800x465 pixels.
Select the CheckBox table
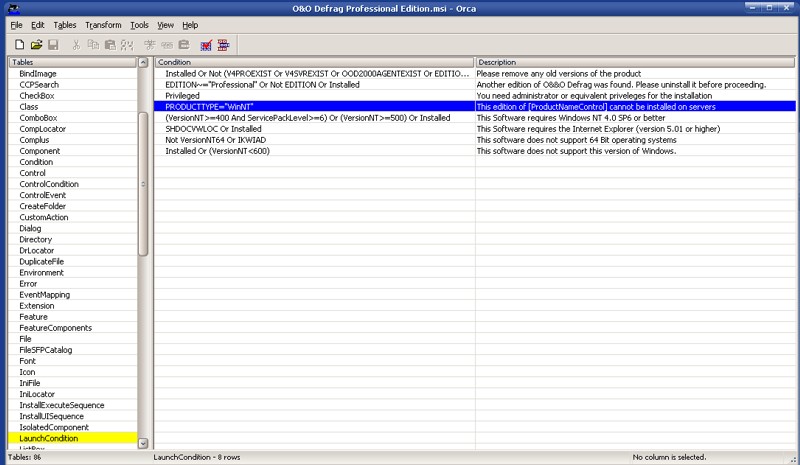tap(37, 96)
